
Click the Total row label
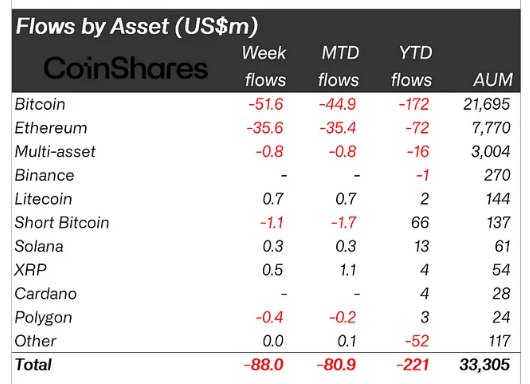coord(33,364)
